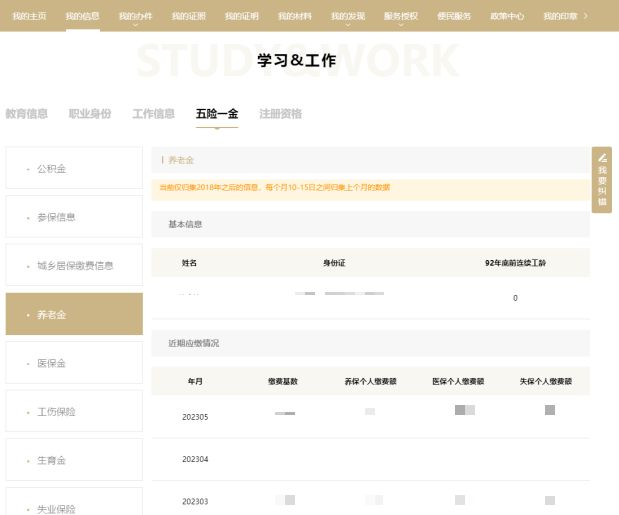
Task: Click the 养保个人缴费额 column header
Action: tap(370, 381)
